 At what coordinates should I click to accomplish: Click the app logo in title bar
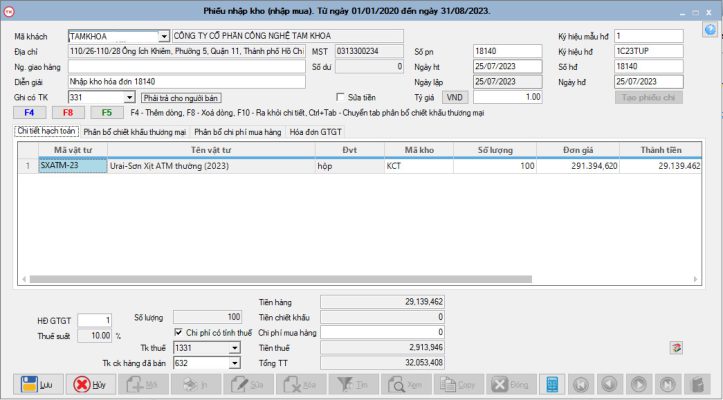(x=8, y=12)
